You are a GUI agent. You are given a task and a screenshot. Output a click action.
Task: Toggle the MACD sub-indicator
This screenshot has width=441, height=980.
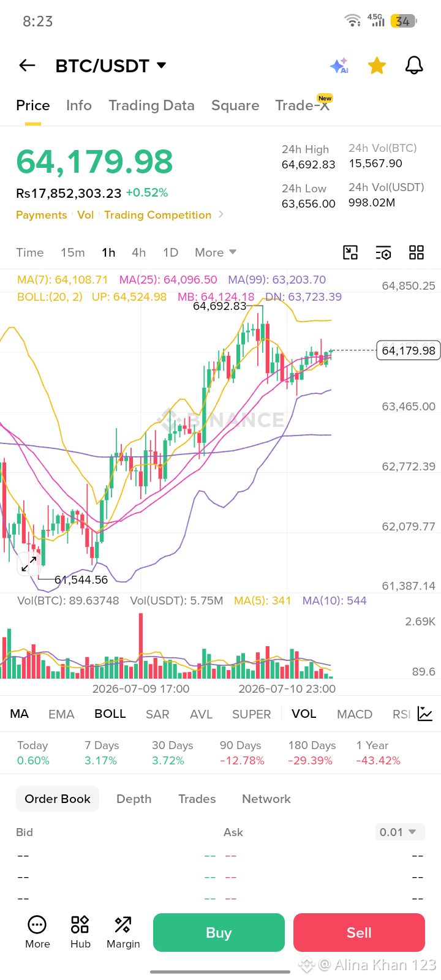pyautogui.click(x=355, y=714)
